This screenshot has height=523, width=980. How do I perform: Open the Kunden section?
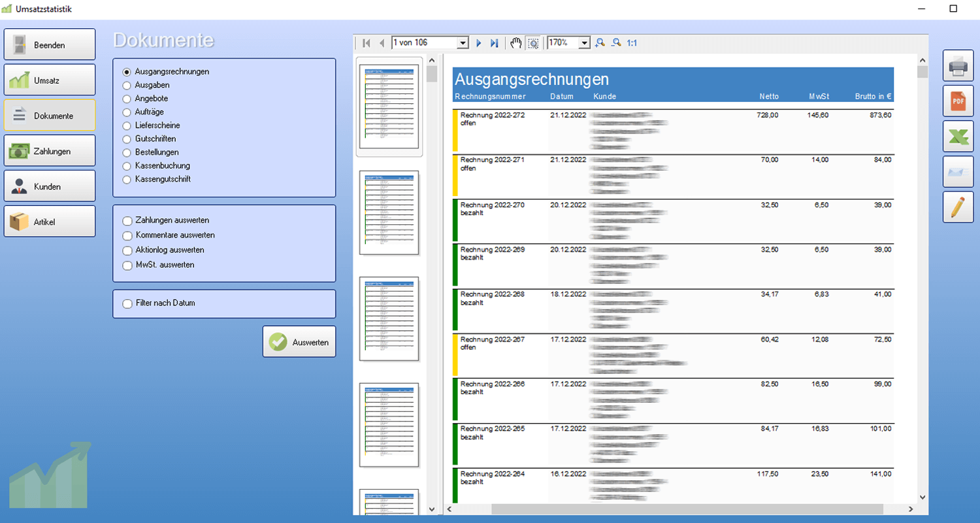[50, 186]
